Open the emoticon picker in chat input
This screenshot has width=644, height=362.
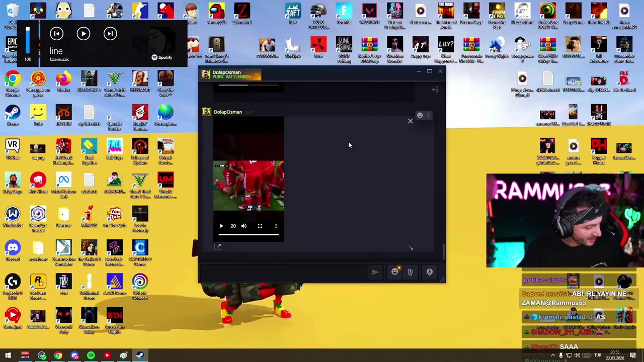pyautogui.click(x=395, y=271)
